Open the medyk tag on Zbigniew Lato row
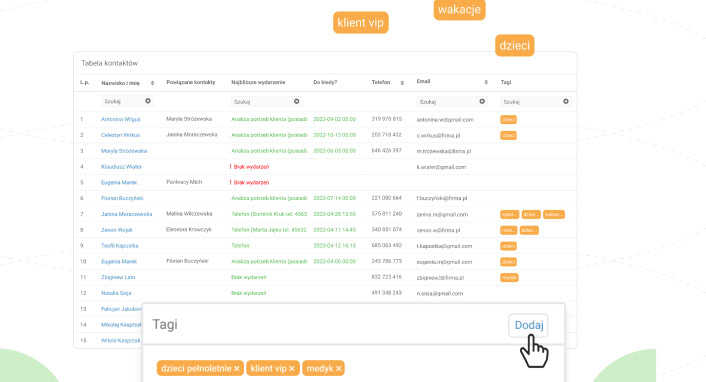Viewport: 706px width, 382px height. click(509, 277)
